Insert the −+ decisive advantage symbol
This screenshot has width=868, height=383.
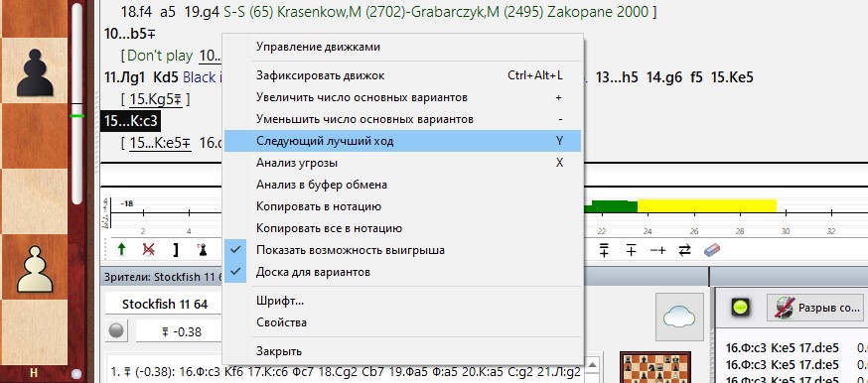tap(657, 250)
